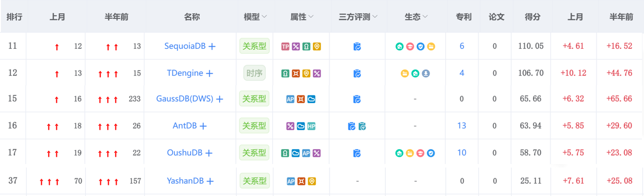
Task: Click the plus sign beside SequoiaDB
Action: tap(212, 46)
